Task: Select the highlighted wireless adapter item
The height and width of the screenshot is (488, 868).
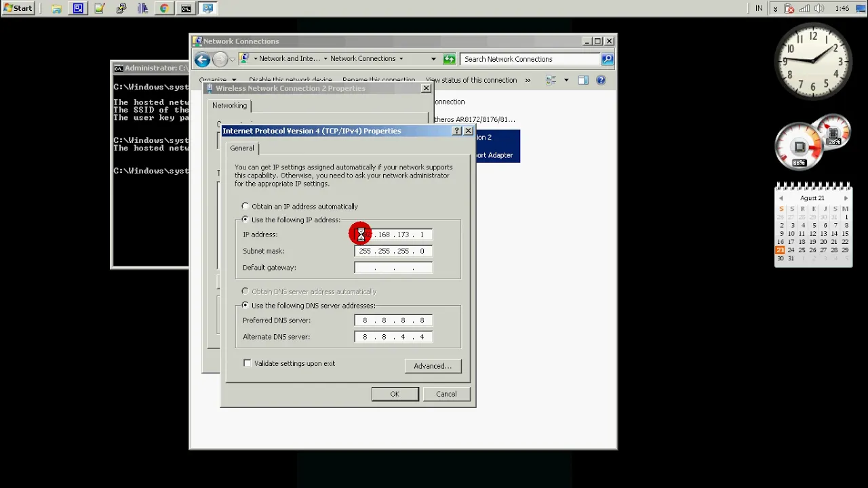Action: pos(498,146)
